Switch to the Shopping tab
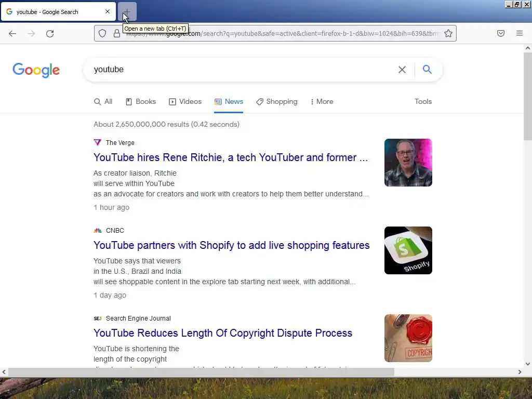Viewport: 532px width, 399px height. pyautogui.click(x=277, y=101)
